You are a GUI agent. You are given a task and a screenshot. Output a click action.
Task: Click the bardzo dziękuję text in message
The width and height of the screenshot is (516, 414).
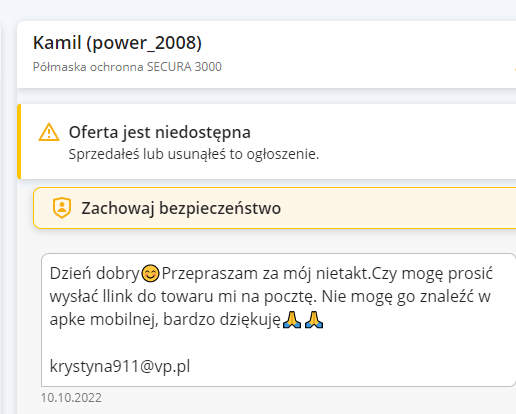tap(222, 319)
